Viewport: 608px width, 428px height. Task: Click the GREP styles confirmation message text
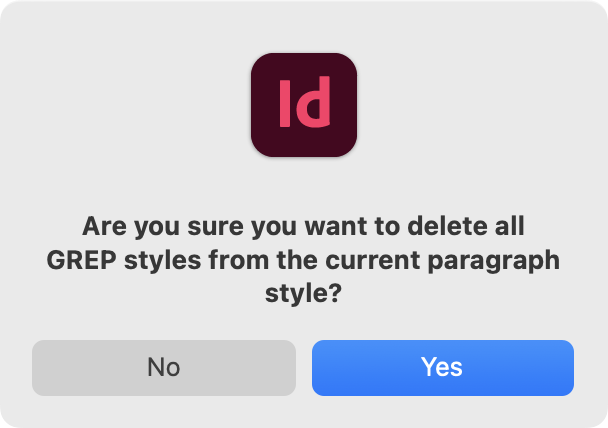pyautogui.click(x=304, y=259)
